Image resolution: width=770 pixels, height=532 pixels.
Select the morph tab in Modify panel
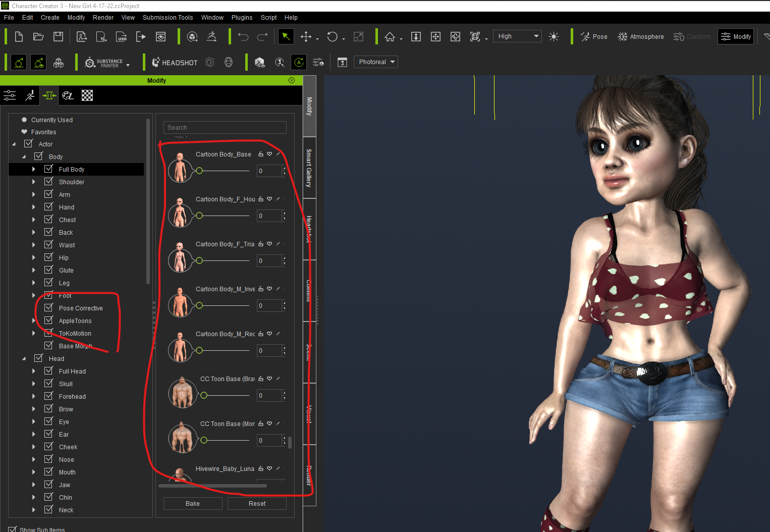pos(49,95)
